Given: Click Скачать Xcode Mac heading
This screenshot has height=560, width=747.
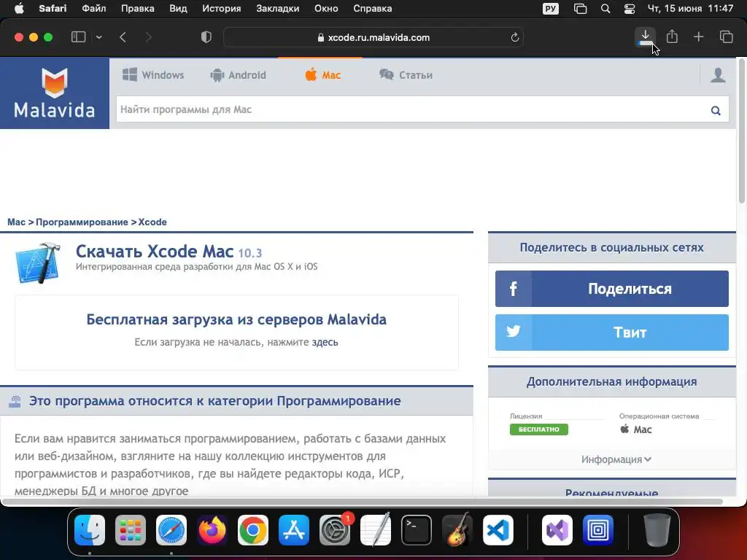Looking at the screenshot, I should click(x=155, y=251).
